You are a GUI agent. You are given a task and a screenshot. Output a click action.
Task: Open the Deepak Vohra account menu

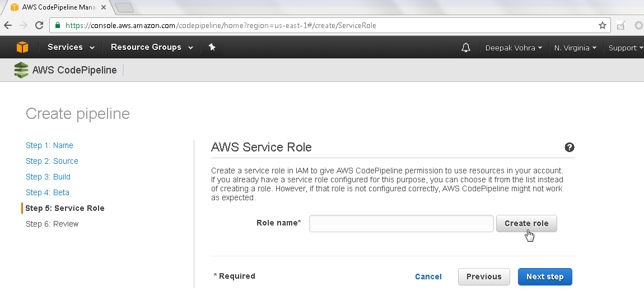coord(514,48)
